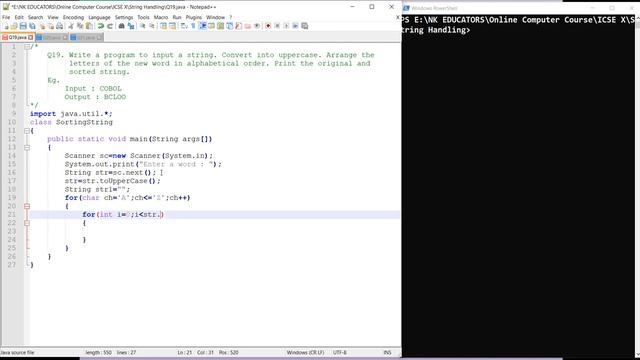Open the Settings menu
This screenshot has height=360, width=640.
point(124,17)
